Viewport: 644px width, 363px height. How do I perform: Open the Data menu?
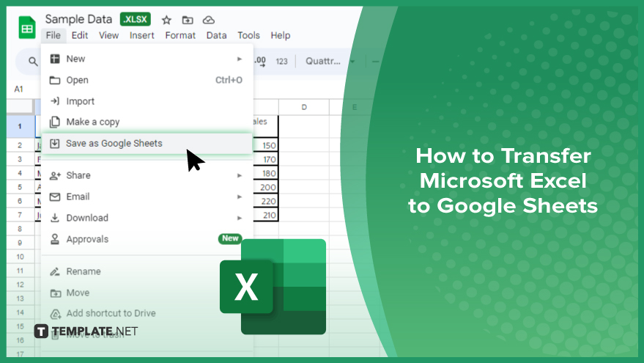[216, 35]
